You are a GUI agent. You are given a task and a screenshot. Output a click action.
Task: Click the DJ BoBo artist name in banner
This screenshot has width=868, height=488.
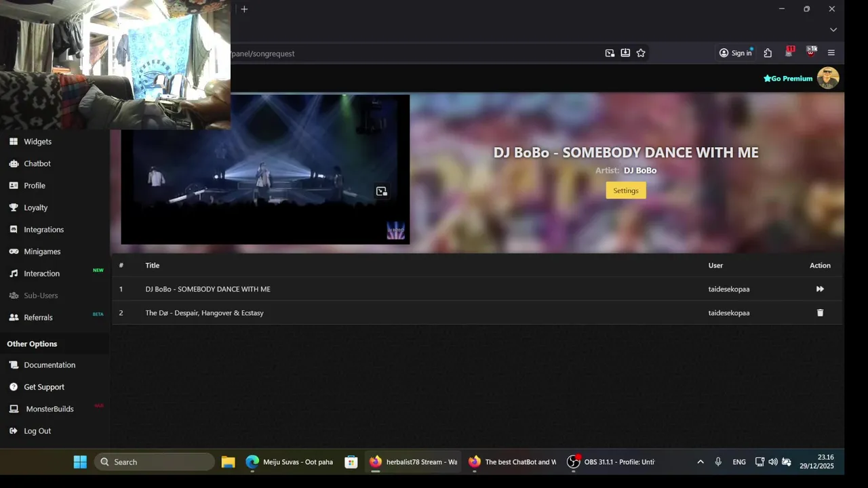point(639,171)
